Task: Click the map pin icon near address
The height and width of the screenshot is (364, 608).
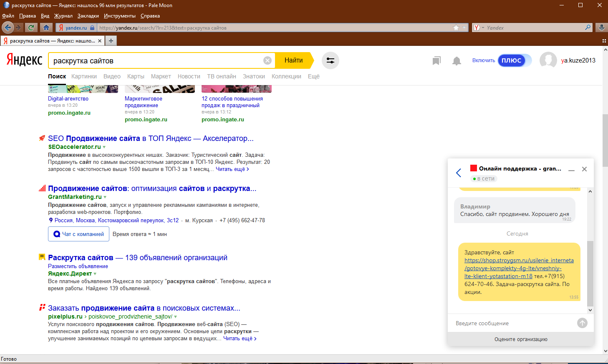Action: coord(51,220)
